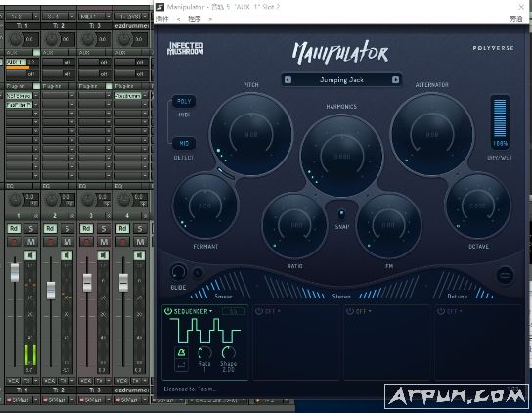Click the Dry/Wet level meter
This screenshot has width=532, height=413.
click(500, 122)
